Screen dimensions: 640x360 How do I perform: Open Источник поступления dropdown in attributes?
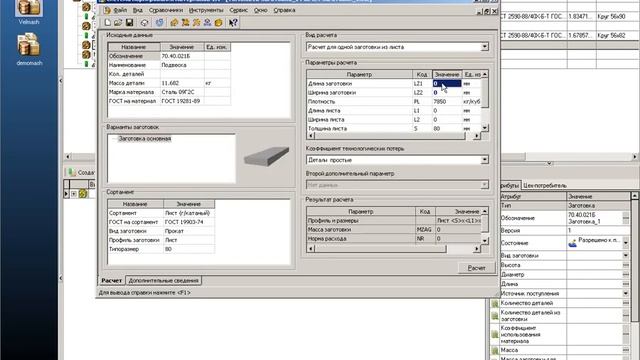(626, 293)
